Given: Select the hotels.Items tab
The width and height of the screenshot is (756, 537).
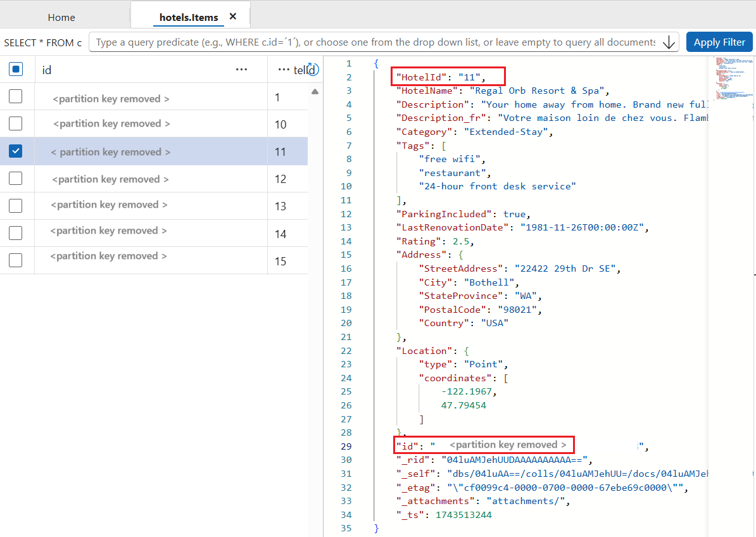Looking at the screenshot, I should (x=189, y=17).
